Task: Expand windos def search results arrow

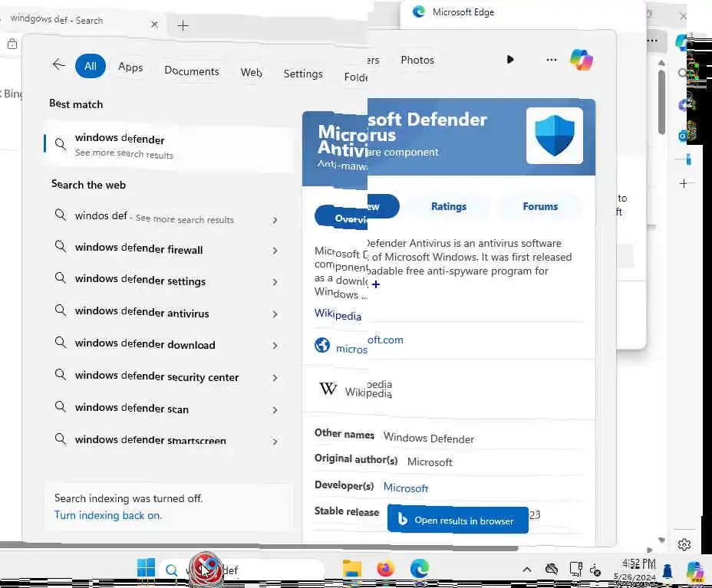Action: (275, 220)
